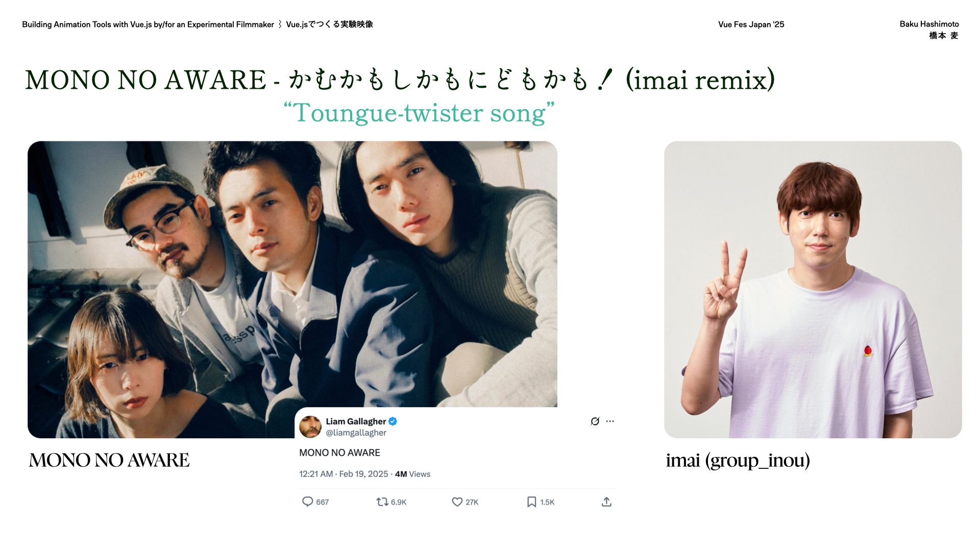Click the Vue Fes Japan '25 header text
This screenshot has width=980, height=551.
click(x=751, y=24)
